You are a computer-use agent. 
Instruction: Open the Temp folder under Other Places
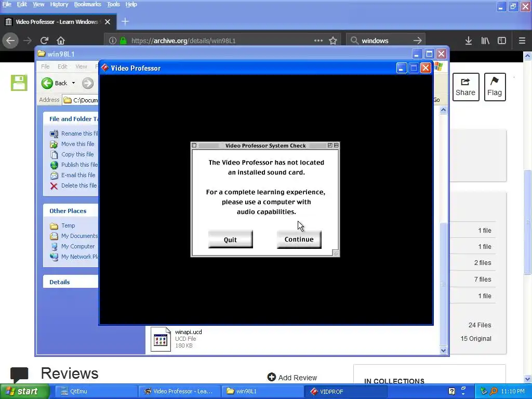coord(62,225)
